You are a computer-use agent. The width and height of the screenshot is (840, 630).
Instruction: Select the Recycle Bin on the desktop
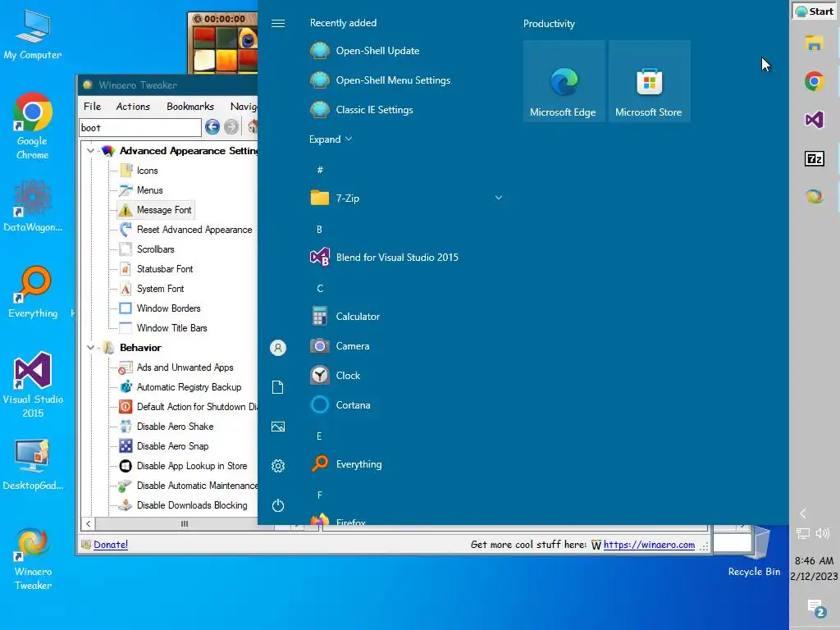(755, 552)
